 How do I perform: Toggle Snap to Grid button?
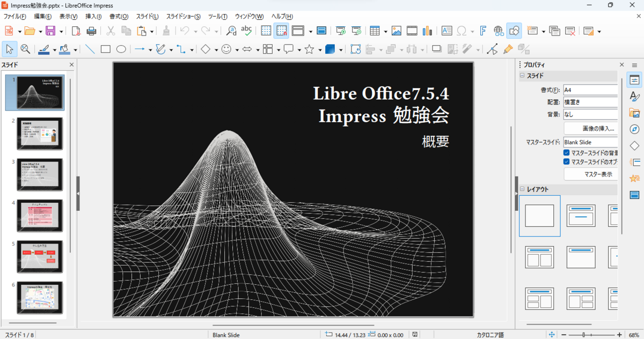coord(281,31)
